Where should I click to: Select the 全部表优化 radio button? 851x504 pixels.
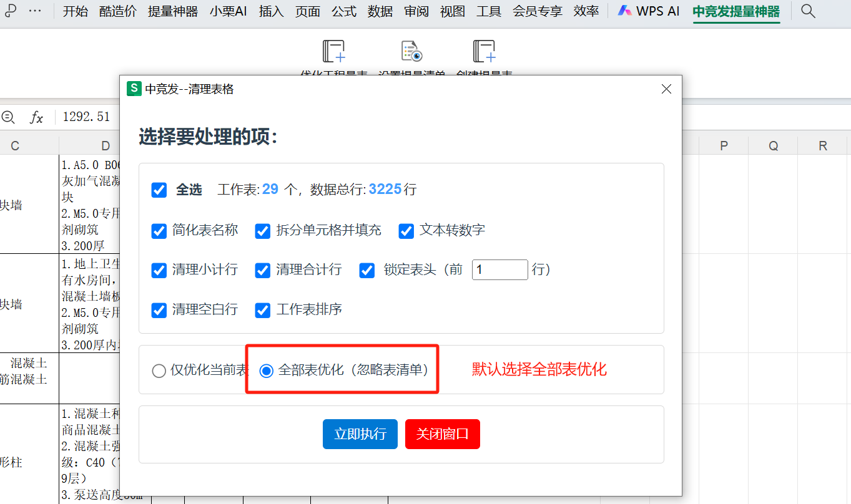[267, 371]
